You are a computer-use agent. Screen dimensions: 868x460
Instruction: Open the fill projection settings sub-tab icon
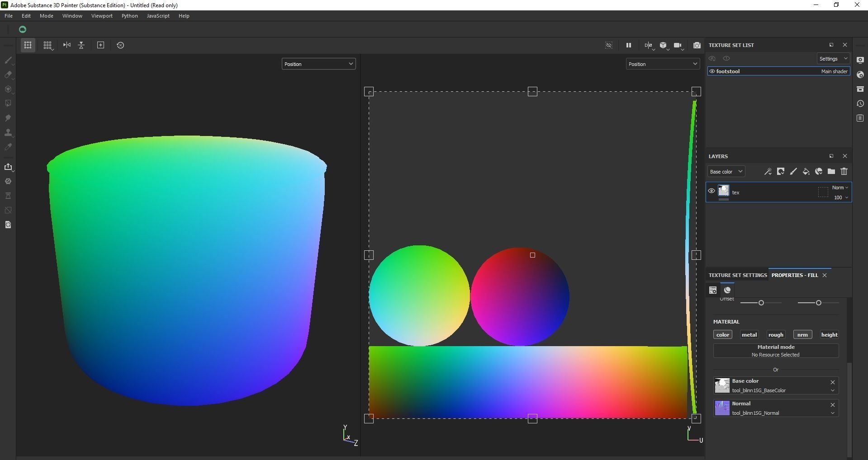(x=713, y=290)
